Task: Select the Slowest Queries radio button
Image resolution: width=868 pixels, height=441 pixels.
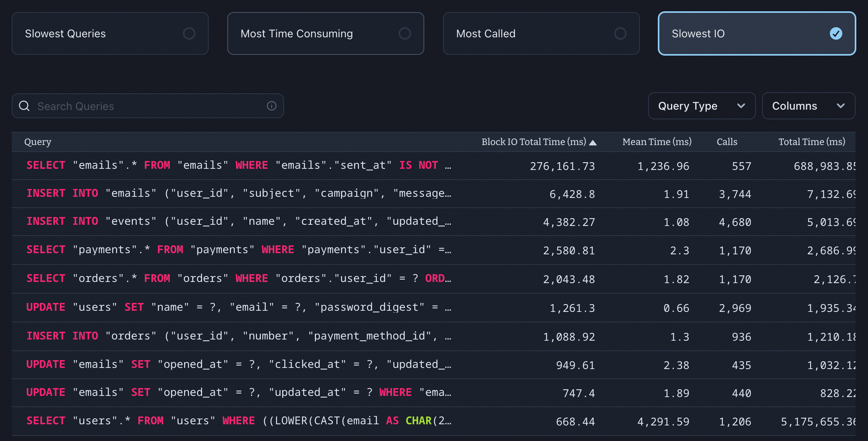Action: click(189, 33)
